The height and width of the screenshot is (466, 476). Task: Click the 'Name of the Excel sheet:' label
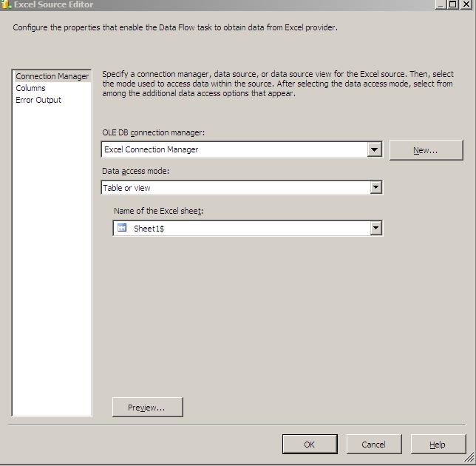coord(158,211)
